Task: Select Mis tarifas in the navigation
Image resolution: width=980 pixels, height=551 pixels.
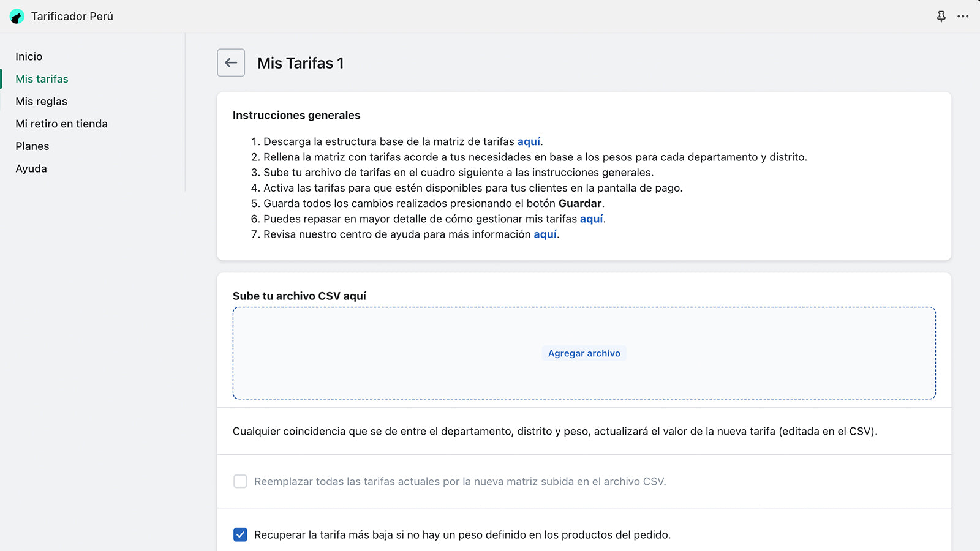Action: point(42,79)
